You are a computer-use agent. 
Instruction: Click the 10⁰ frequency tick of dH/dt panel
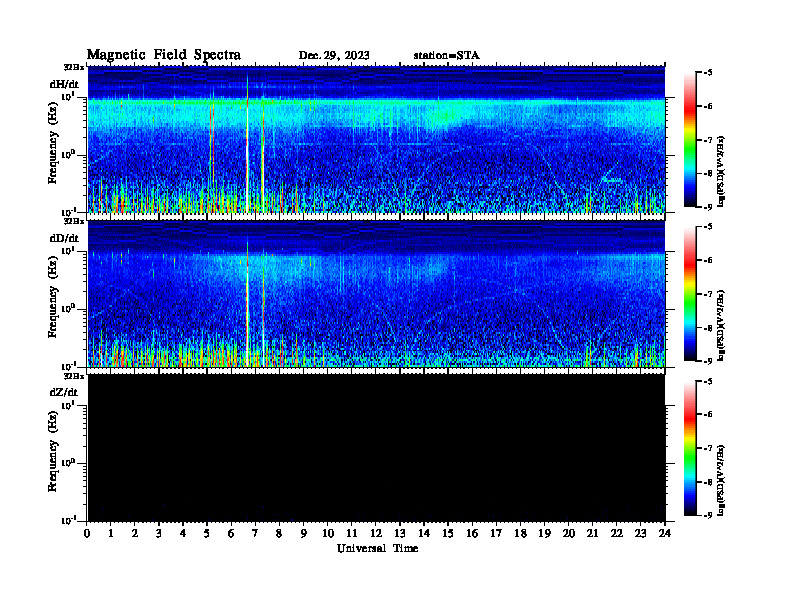pyautogui.click(x=68, y=155)
